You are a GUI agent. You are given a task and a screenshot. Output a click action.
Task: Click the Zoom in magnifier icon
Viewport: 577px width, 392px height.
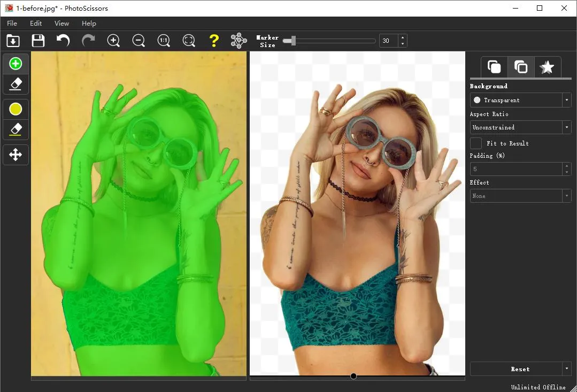(113, 41)
